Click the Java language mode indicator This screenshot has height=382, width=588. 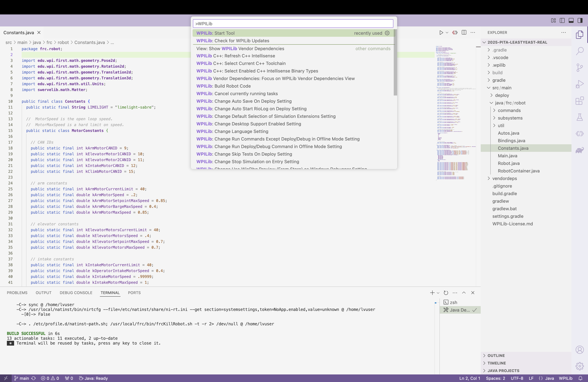(549, 378)
